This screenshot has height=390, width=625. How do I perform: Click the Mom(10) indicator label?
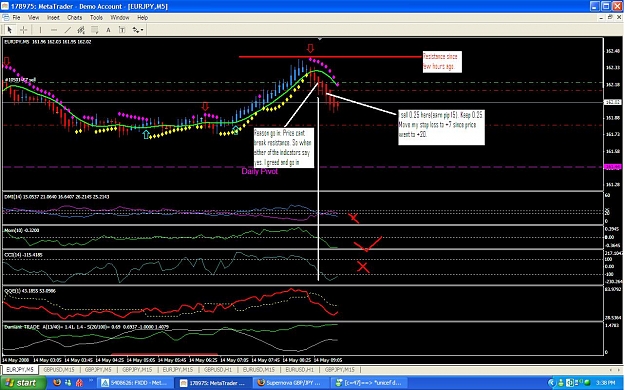(22, 230)
